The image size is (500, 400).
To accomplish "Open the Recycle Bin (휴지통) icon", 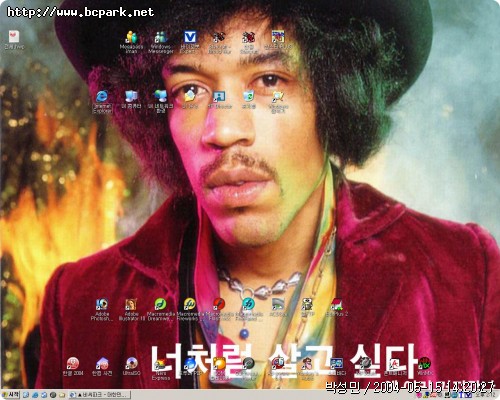I will click(x=249, y=99).
